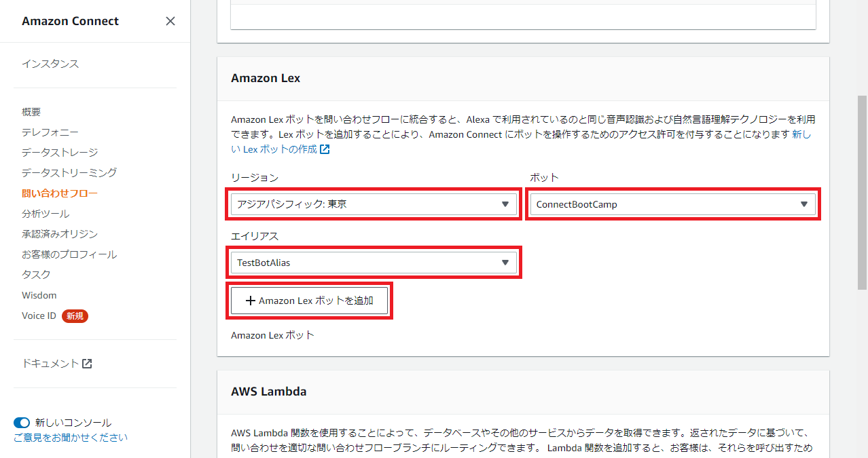Close the Amazon Connect side panel
Viewport: 868px width, 458px height.
pyautogui.click(x=170, y=21)
